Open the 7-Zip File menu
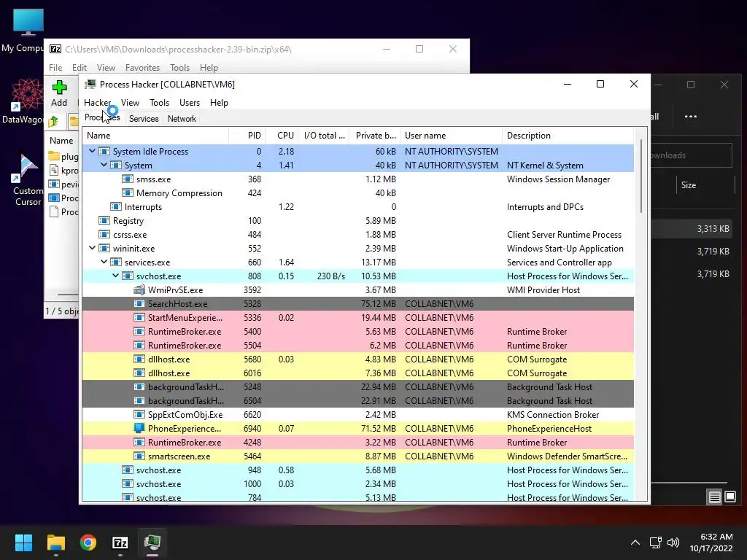Viewport: 747px width, 560px height. point(55,68)
